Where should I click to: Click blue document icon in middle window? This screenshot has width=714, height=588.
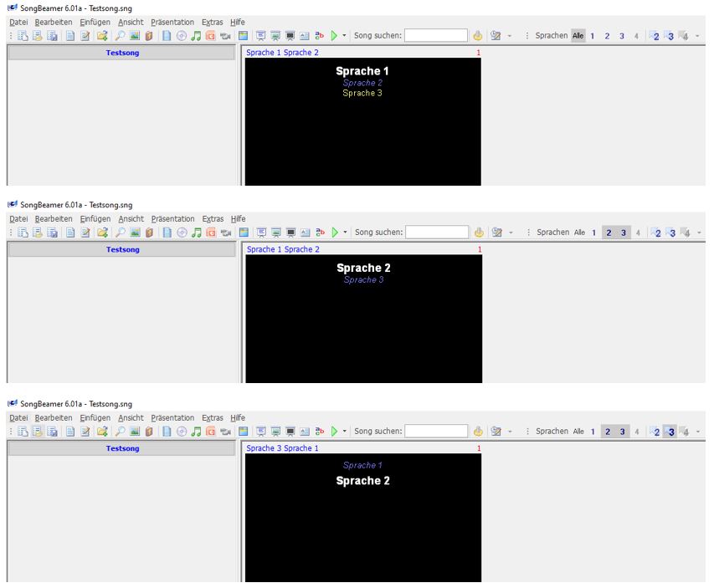(167, 233)
